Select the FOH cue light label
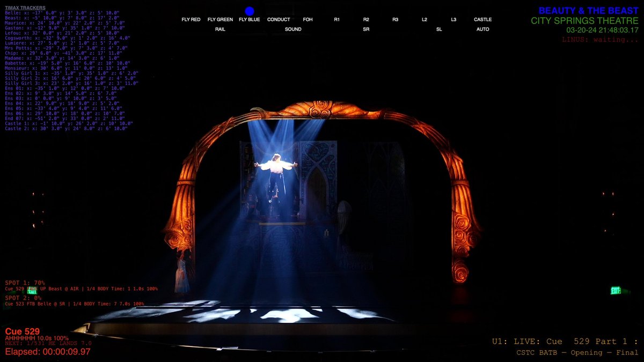The width and height of the screenshot is (644, 362). pyautogui.click(x=308, y=19)
